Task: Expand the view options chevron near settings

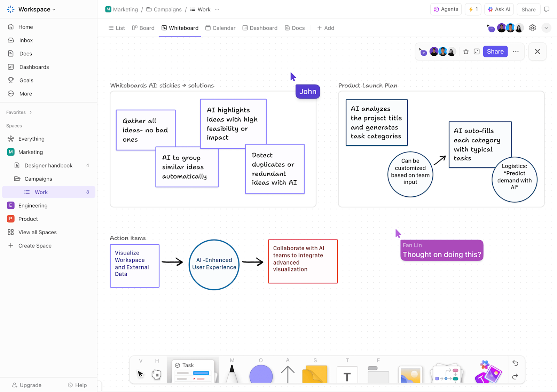Action: point(547,28)
